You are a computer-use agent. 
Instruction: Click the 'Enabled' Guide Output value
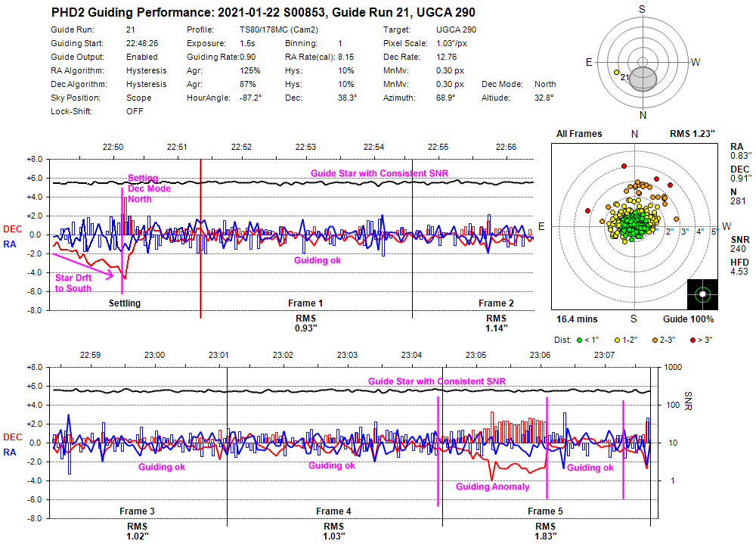(142, 57)
